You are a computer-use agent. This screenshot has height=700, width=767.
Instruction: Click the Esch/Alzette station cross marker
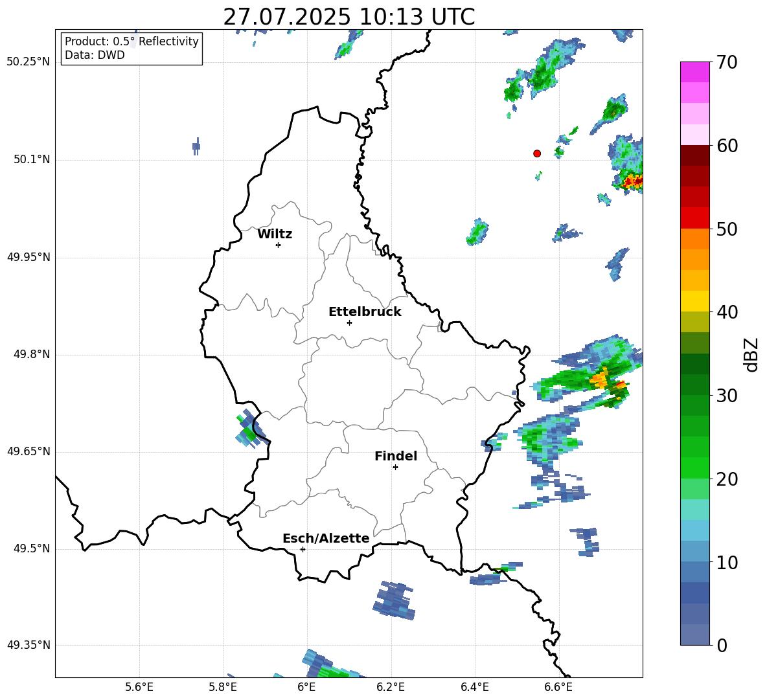(303, 549)
